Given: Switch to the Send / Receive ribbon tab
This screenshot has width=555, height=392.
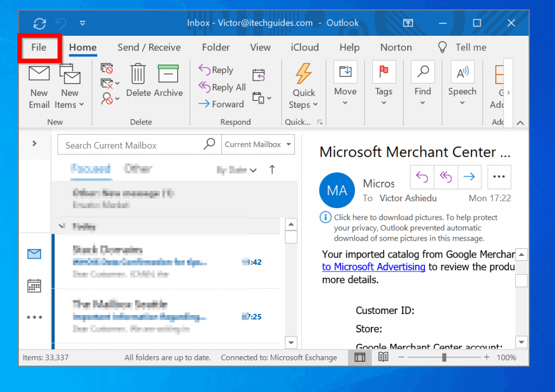Looking at the screenshot, I should click(x=149, y=47).
